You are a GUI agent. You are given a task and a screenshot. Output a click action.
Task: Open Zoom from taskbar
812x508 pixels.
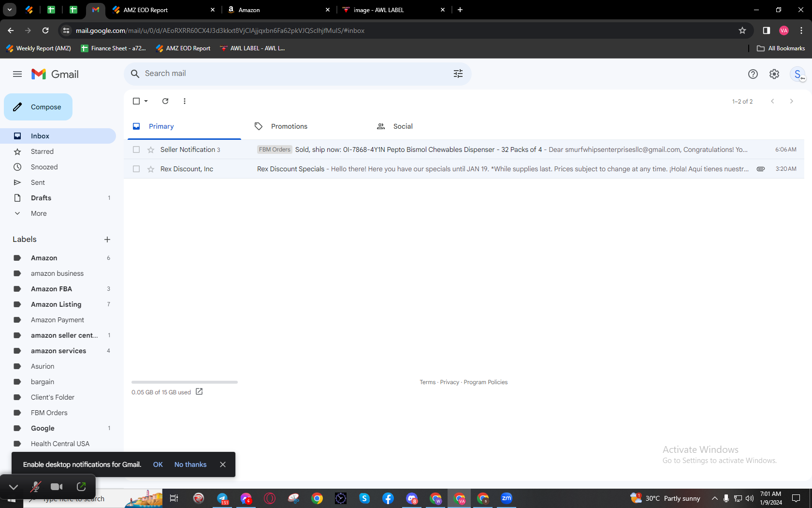point(507,498)
